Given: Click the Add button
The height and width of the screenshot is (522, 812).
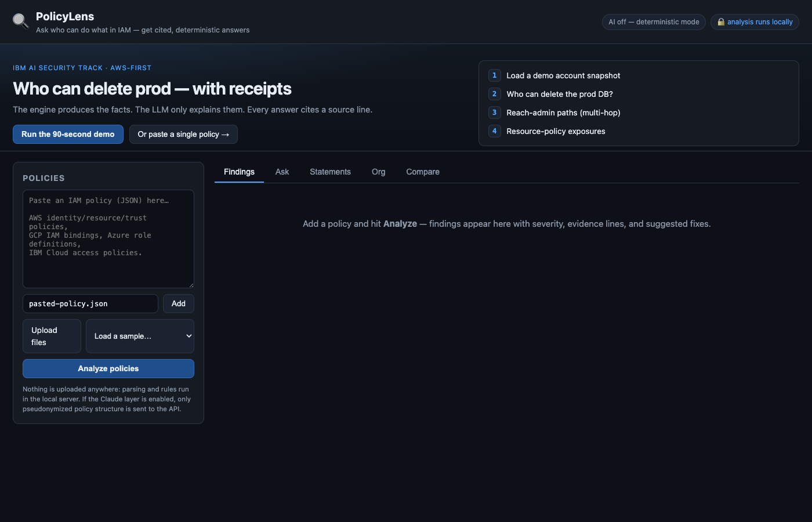Looking at the screenshot, I should pos(179,303).
